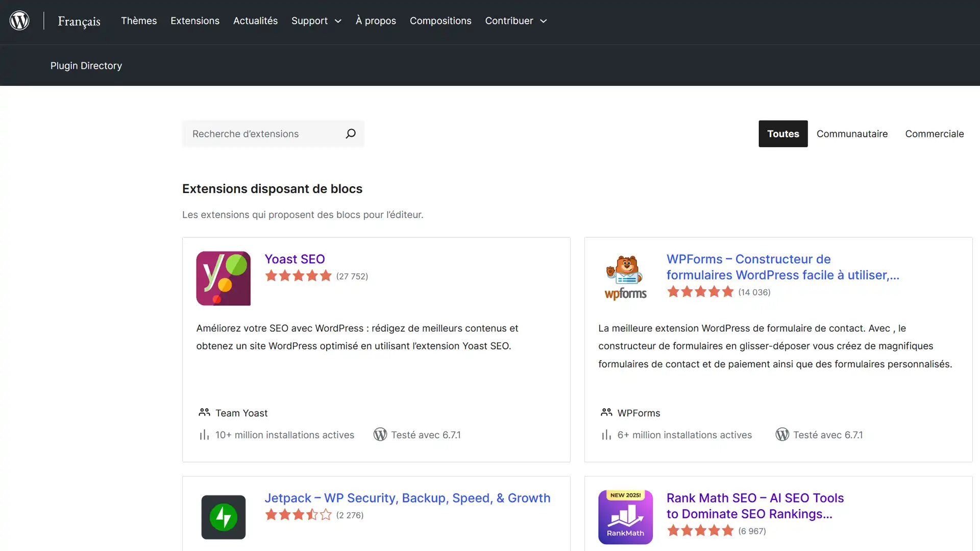Click the (14 036) review count
The width and height of the screenshot is (980, 551).
click(x=754, y=292)
